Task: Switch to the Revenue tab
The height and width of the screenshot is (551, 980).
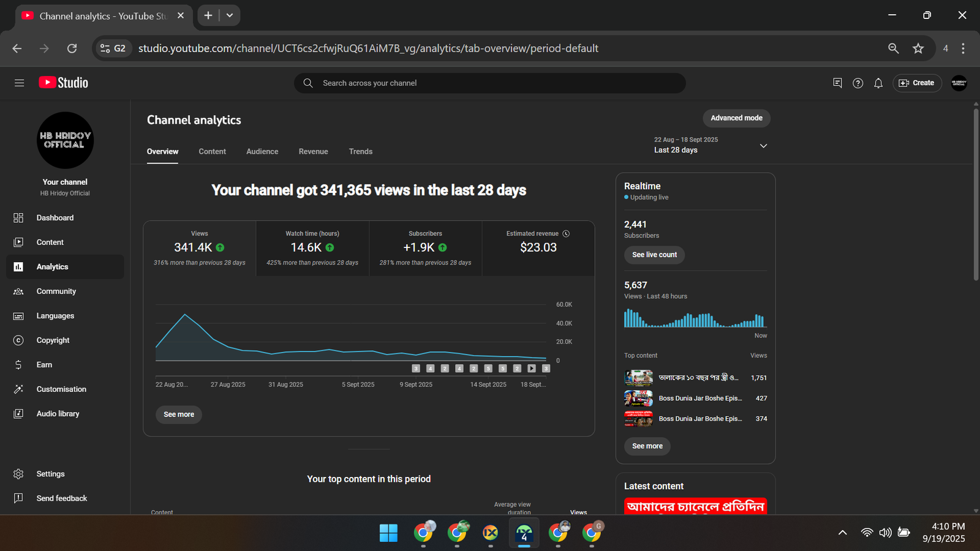Action: point(313,151)
